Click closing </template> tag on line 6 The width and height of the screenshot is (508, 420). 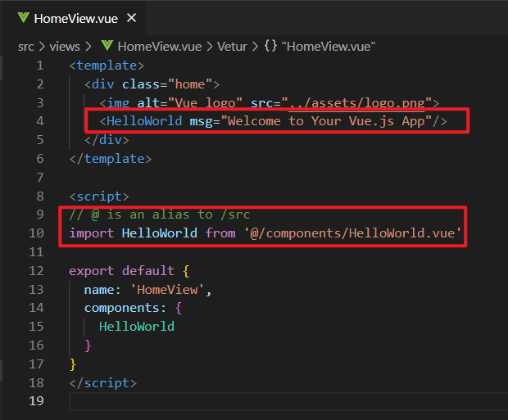coord(111,159)
